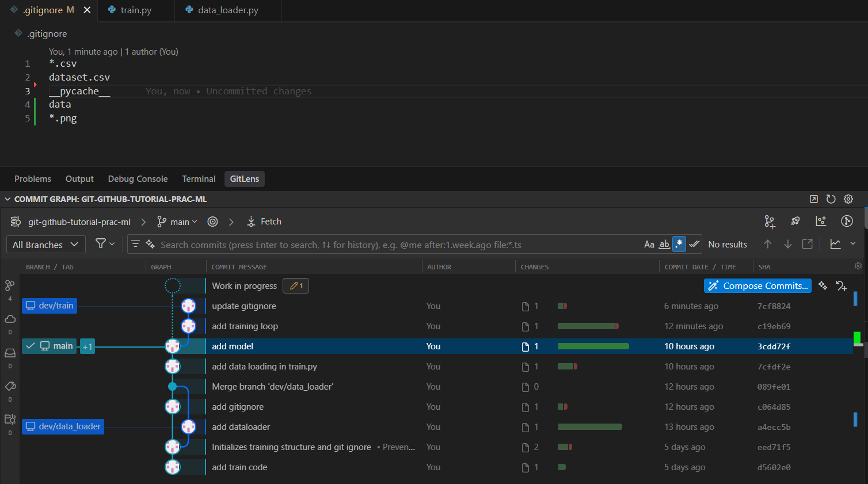This screenshot has width=868, height=484.
Task: Refresh the commit graph
Action: click(831, 199)
